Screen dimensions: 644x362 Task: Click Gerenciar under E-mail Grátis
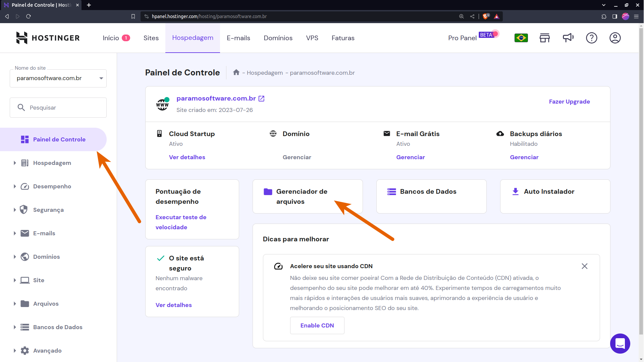click(x=410, y=157)
